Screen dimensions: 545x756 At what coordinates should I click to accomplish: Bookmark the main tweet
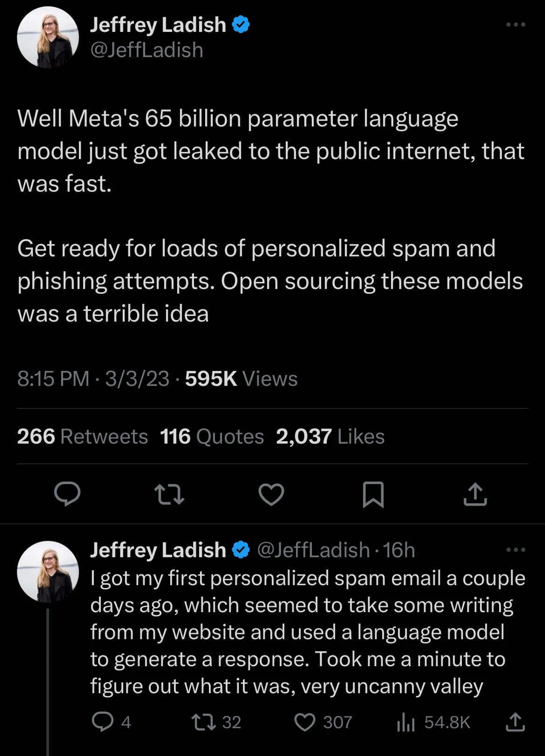[373, 494]
